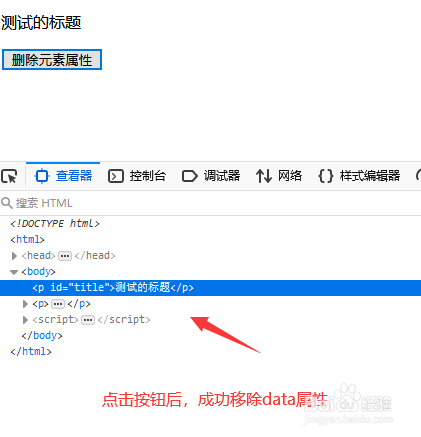Click the ellipsis badge in p node
This screenshot has height=437, width=421.
(x=58, y=304)
